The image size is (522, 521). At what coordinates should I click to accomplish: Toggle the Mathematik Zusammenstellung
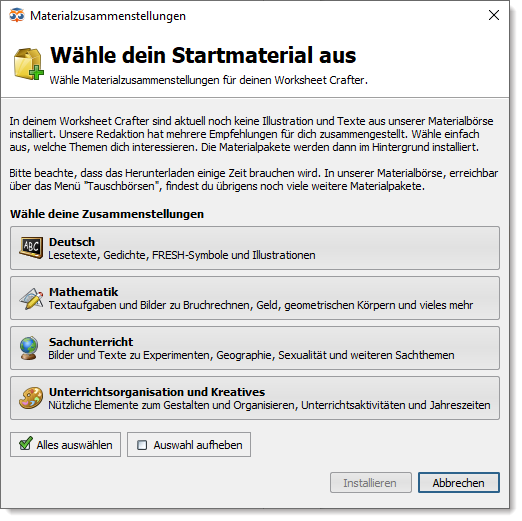(255, 298)
